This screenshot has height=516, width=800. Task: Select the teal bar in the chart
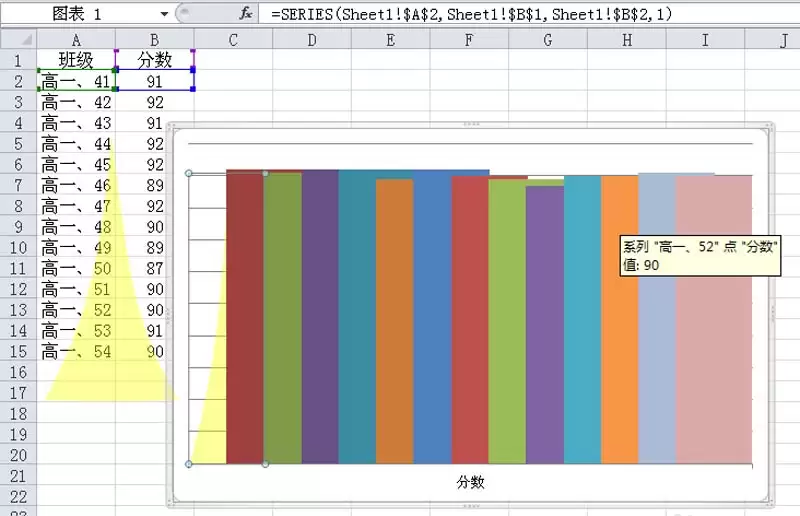[357, 320]
